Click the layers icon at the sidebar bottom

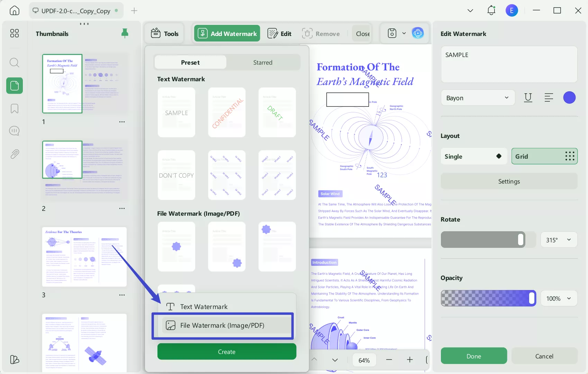15,359
